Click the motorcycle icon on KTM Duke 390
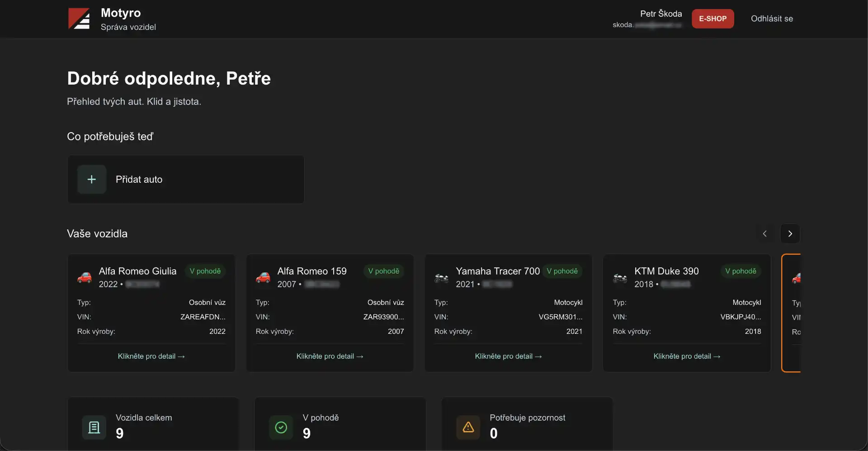The width and height of the screenshot is (868, 451). [620, 278]
